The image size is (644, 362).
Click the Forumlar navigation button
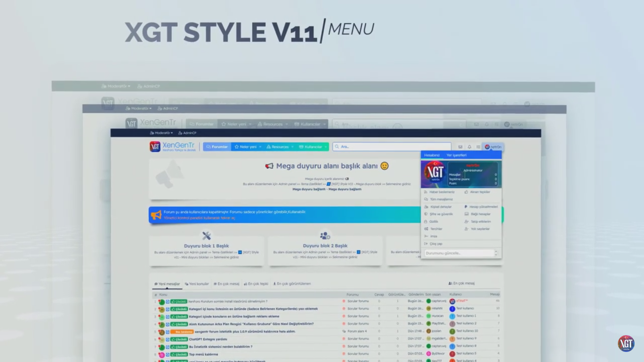tap(217, 147)
